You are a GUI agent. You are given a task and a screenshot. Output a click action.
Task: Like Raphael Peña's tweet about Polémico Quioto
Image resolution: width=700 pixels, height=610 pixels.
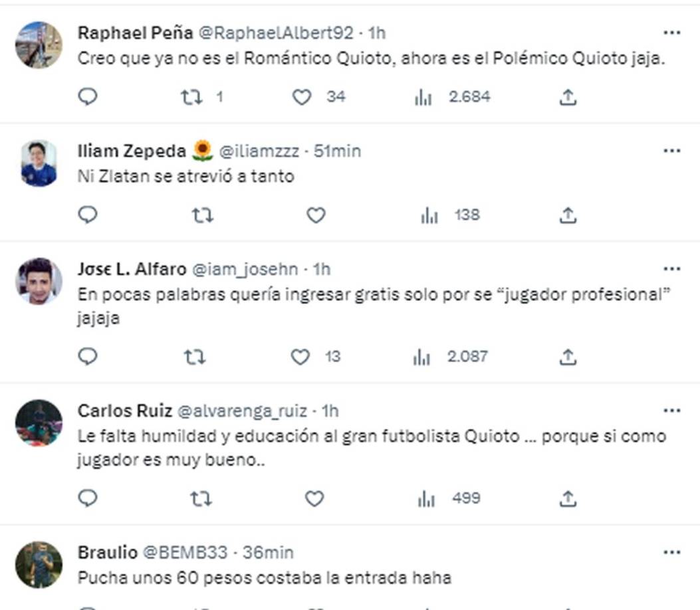[x=304, y=97]
